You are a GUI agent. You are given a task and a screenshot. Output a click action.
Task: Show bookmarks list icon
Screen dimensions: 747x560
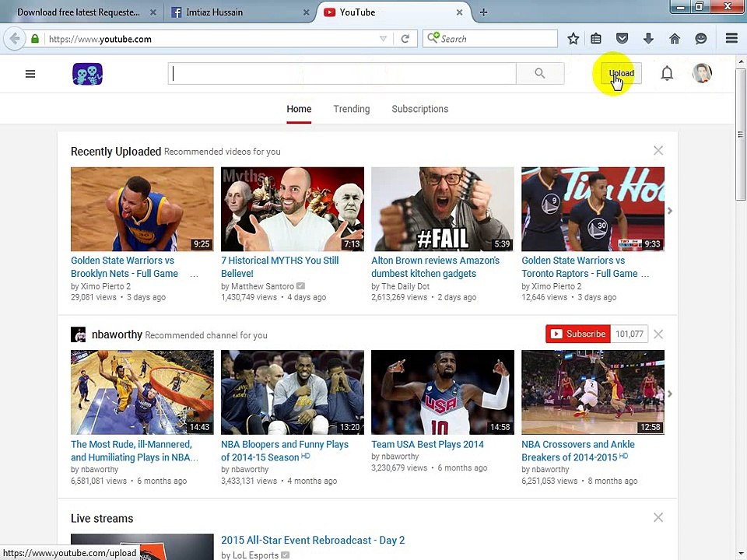(x=596, y=39)
